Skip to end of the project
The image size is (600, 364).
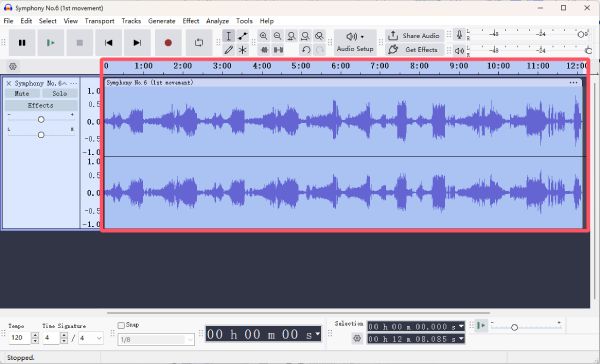137,42
